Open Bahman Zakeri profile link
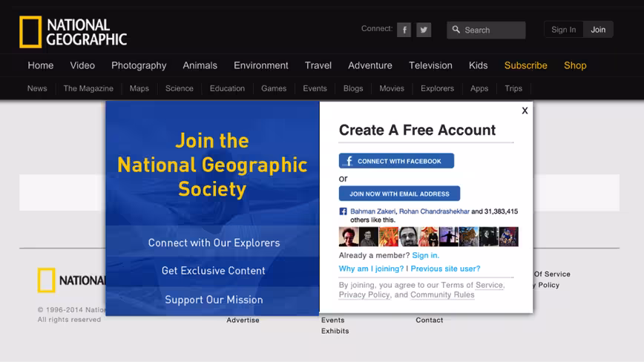The height and width of the screenshot is (362, 644). [x=373, y=211]
